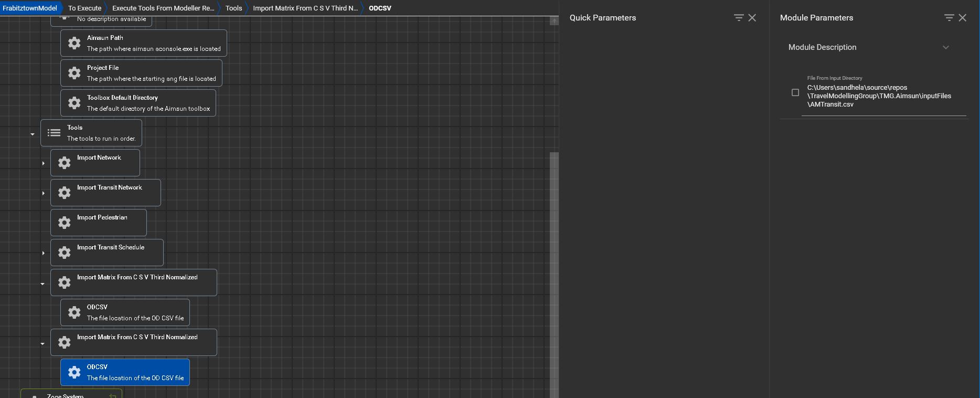
Task: Click gear icon of unselected ODCSV node
Action: (74, 312)
